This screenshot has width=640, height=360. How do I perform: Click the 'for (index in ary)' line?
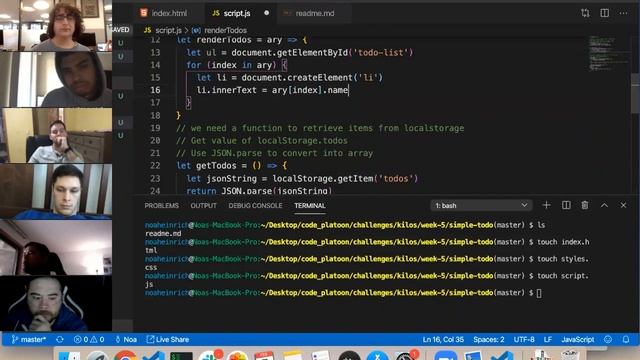(x=236, y=65)
